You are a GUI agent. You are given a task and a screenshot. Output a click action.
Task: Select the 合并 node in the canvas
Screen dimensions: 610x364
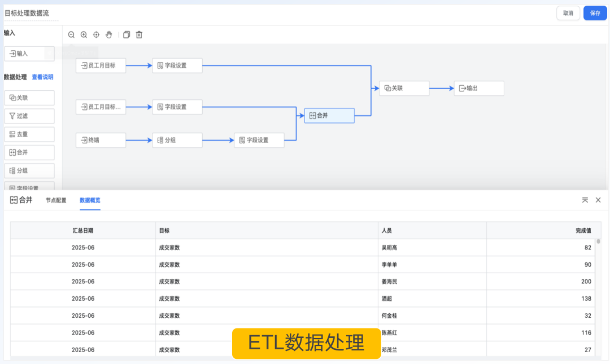(329, 115)
